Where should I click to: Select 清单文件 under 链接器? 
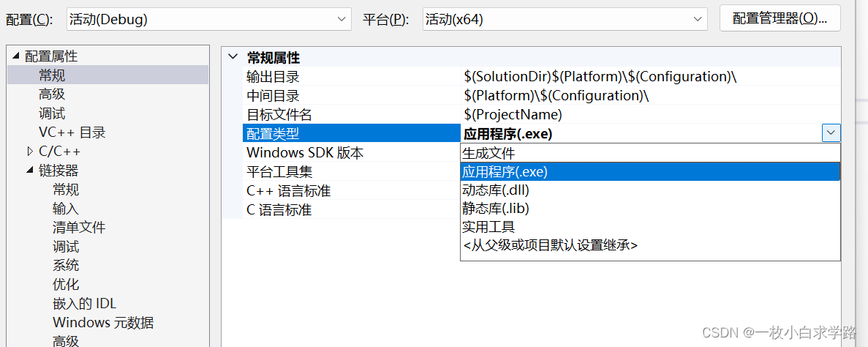(79, 227)
